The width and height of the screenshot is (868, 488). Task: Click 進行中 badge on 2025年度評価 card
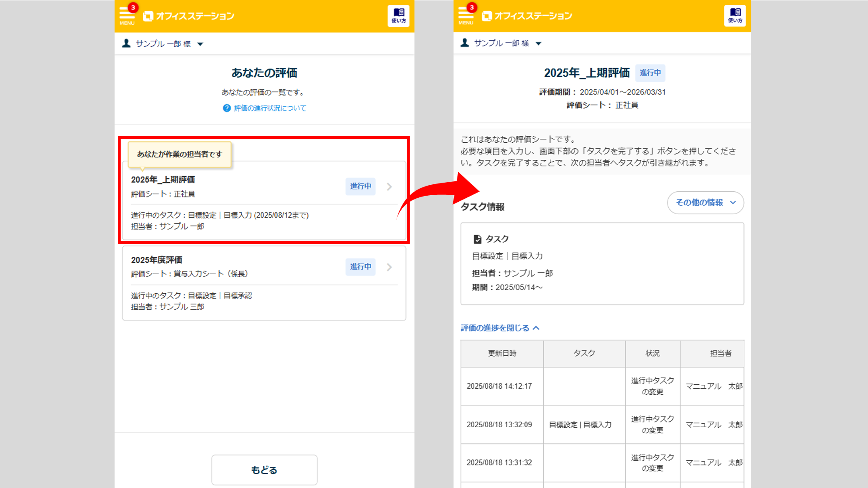[x=361, y=266]
